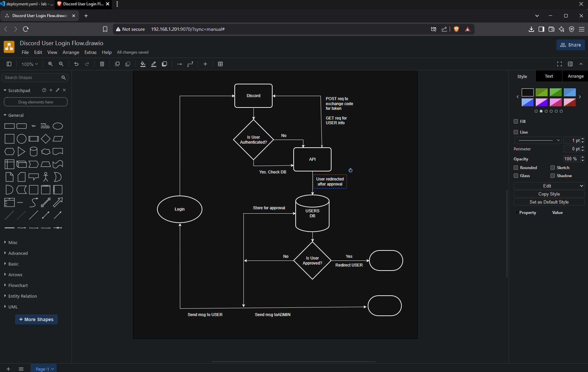Open the connection arrow style tool
The image size is (588, 372).
coord(179,64)
